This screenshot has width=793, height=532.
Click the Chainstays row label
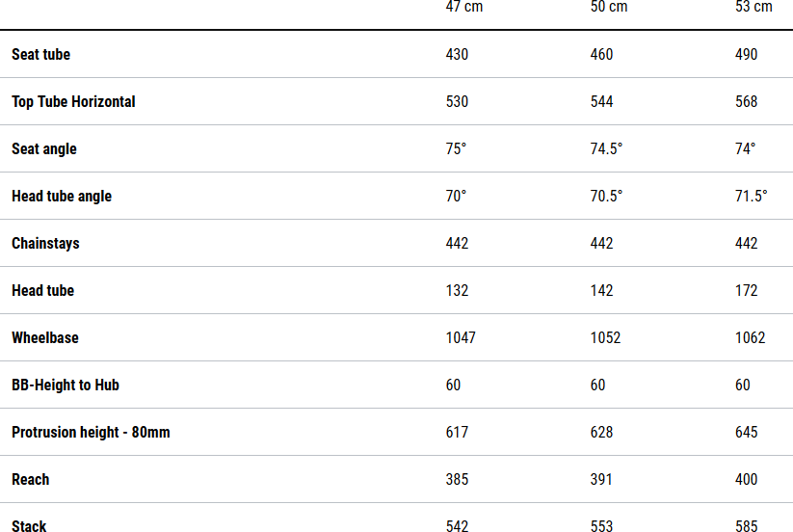pos(45,244)
